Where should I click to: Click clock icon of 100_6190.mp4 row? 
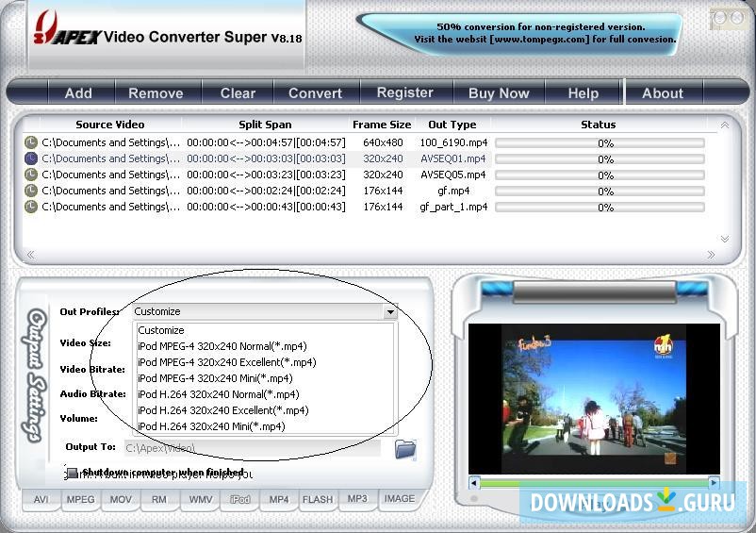[31, 142]
